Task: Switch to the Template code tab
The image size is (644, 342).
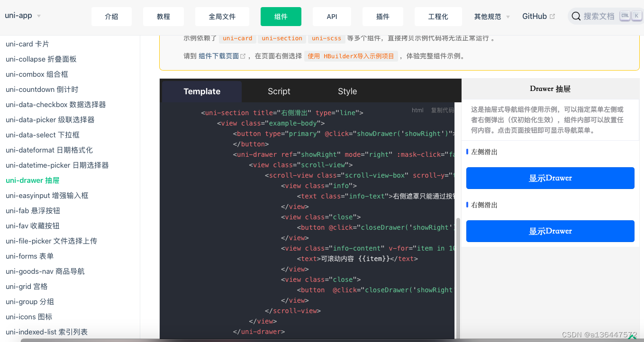Action: click(x=202, y=91)
